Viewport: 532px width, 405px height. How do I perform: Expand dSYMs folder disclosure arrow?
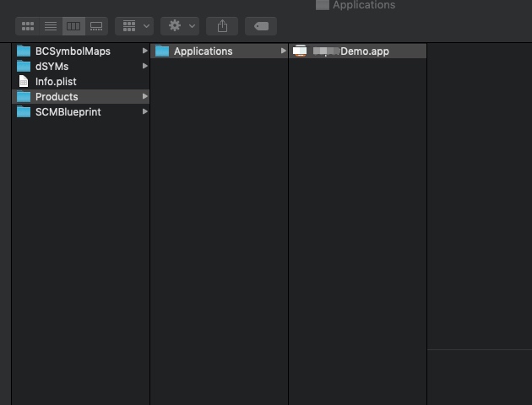click(145, 67)
